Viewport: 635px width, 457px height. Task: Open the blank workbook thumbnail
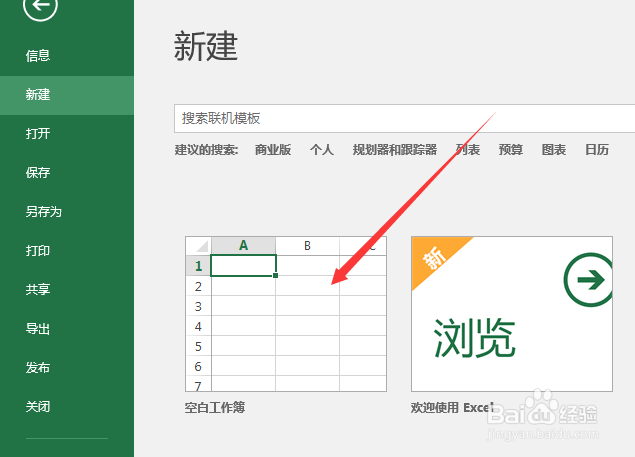pyautogui.click(x=286, y=314)
